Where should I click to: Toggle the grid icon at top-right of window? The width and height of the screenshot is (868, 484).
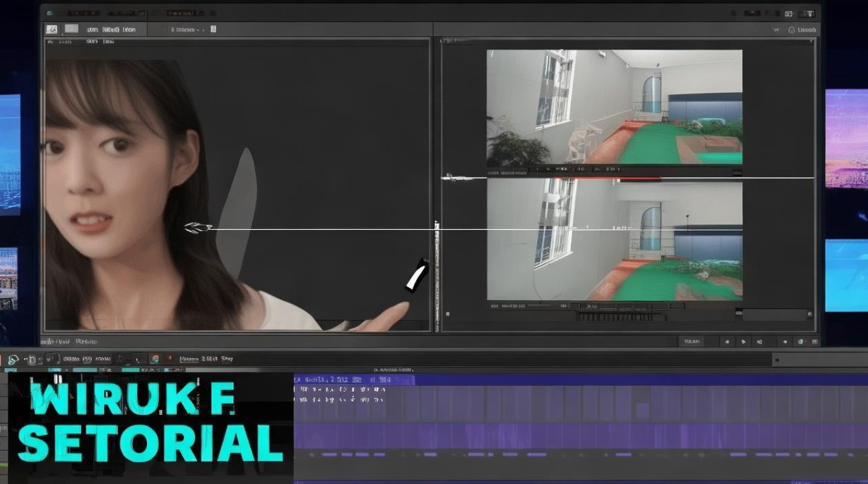789,14
